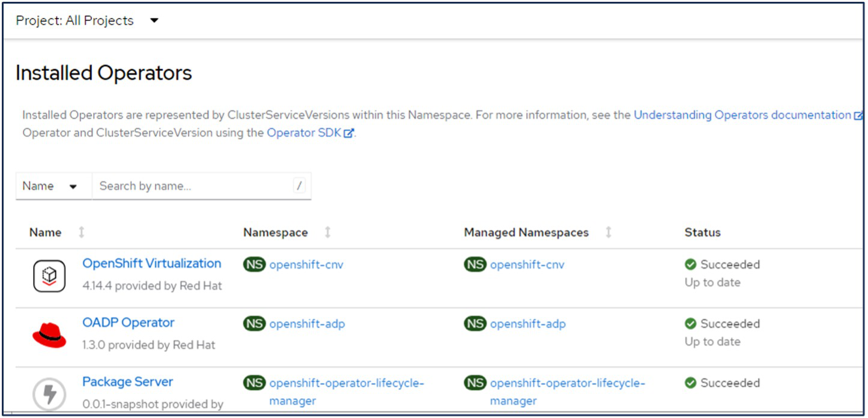Click the NS badge beside openshift-cnv namespace
The width and height of the screenshot is (868, 418).
point(254,264)
